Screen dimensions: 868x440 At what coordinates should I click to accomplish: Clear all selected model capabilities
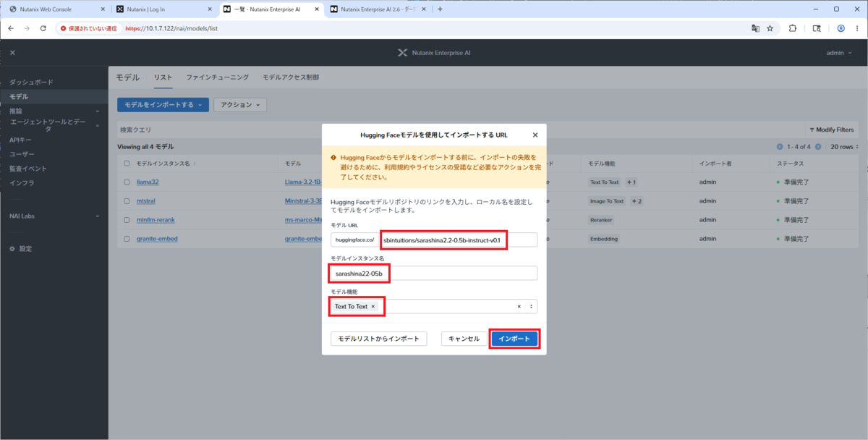click(519, 307)
